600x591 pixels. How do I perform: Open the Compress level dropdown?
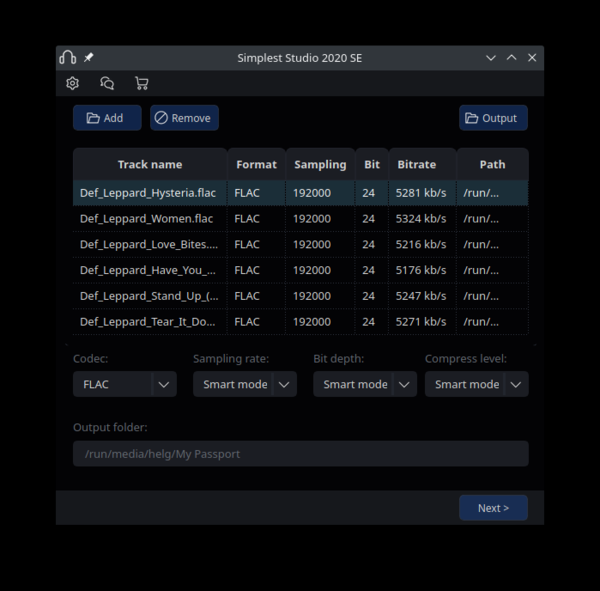[x=516, y=384]
